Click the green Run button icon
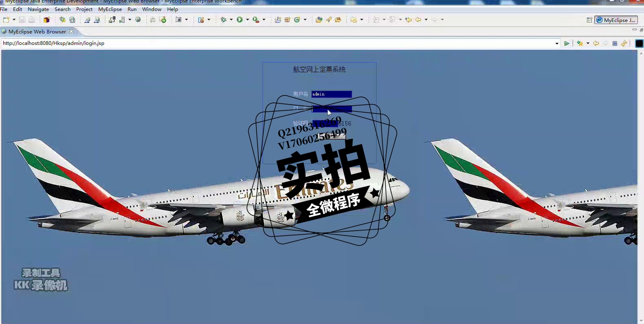644x324 pixels. [x=240, y=20]
